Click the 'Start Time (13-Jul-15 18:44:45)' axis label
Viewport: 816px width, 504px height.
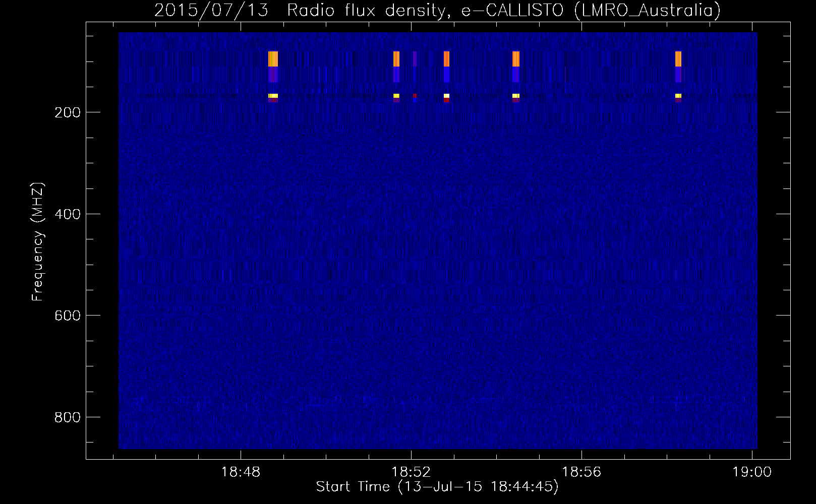(437, 486)
